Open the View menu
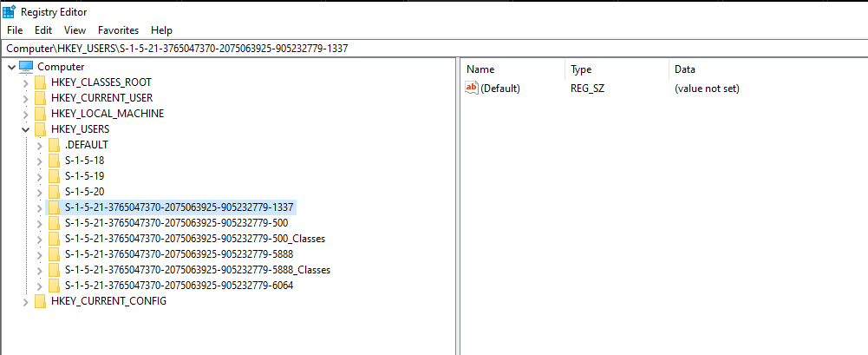This screenshot has width=868, height=355. (75, 30)
